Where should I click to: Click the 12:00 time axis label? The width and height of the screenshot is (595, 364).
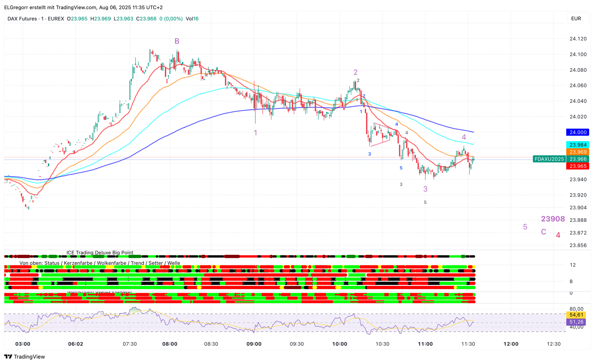[x=511, y=344]
